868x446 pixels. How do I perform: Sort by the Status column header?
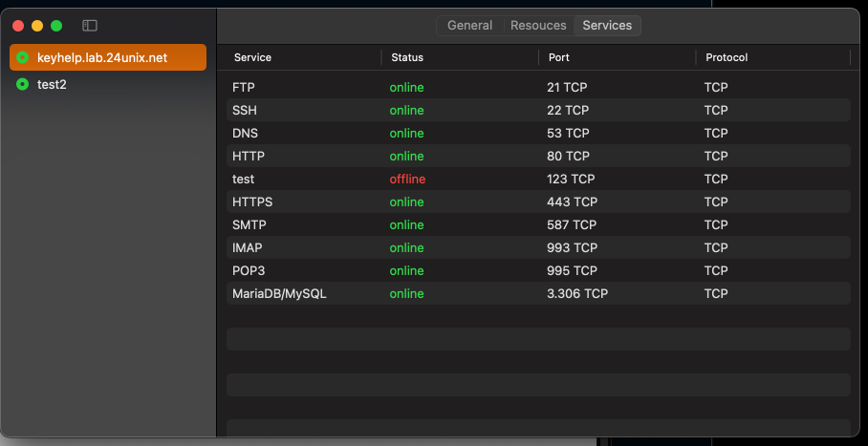pos(407,57)
